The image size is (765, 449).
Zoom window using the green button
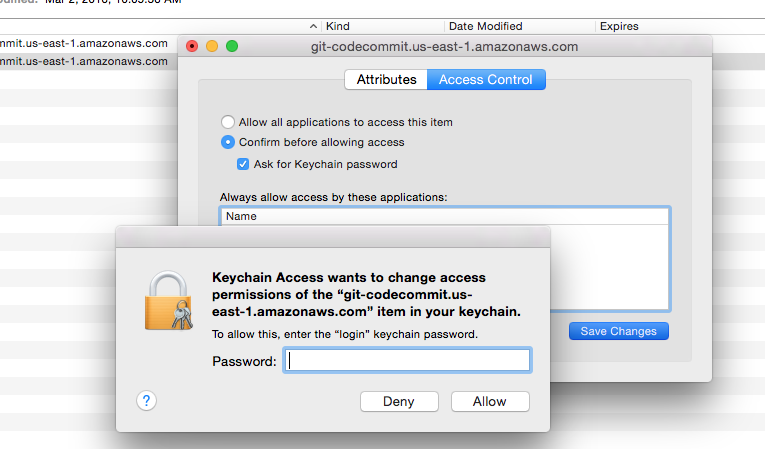(x=232, y=46)
